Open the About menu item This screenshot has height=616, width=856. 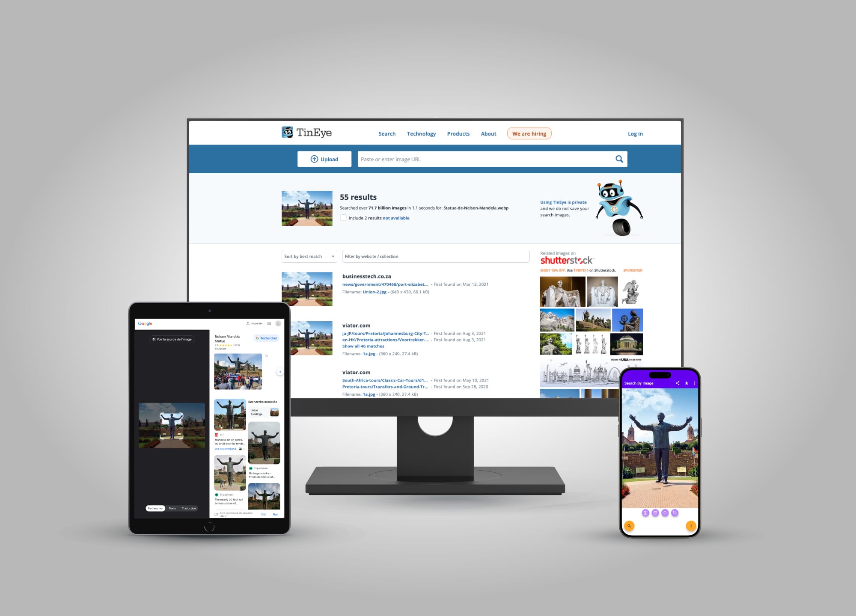[x=490, y=133]
